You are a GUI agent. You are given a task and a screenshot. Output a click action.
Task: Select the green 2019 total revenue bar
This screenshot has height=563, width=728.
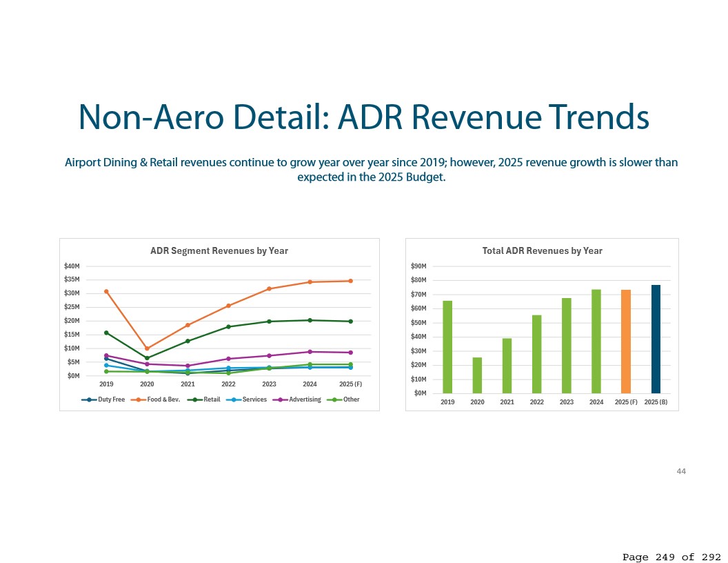point(447,346)
